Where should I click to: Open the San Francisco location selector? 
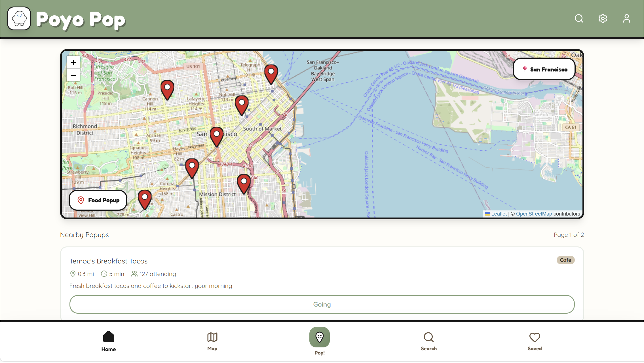coord(544,69)
